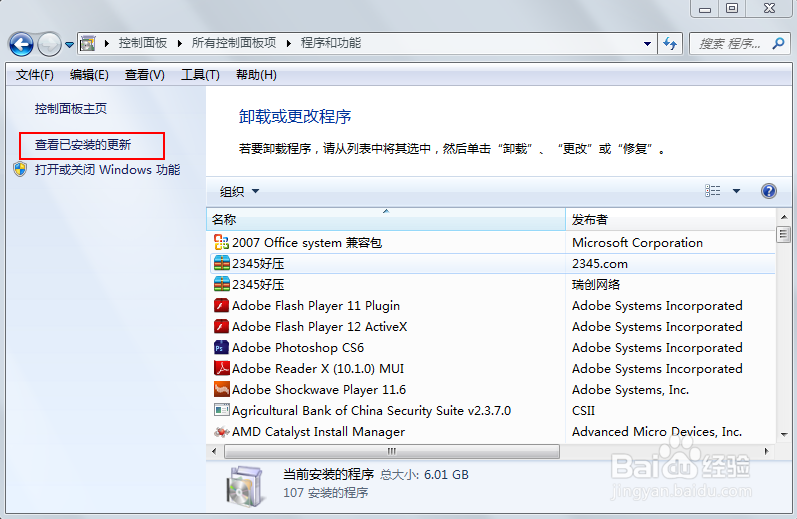The height and width of the screenshot is (519, 797).
Task: Open the 帮助(H) menu
Action: tap(256, 75)
